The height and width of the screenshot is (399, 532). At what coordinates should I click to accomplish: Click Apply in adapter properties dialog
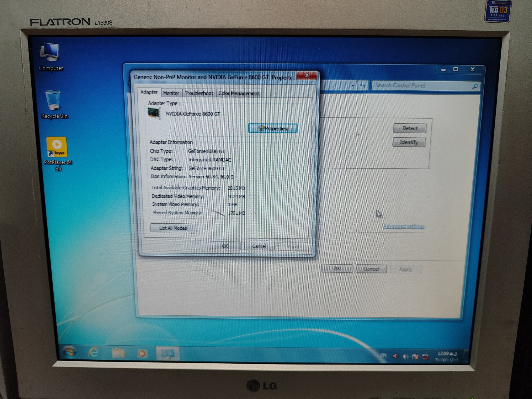(x=293, y=246)
